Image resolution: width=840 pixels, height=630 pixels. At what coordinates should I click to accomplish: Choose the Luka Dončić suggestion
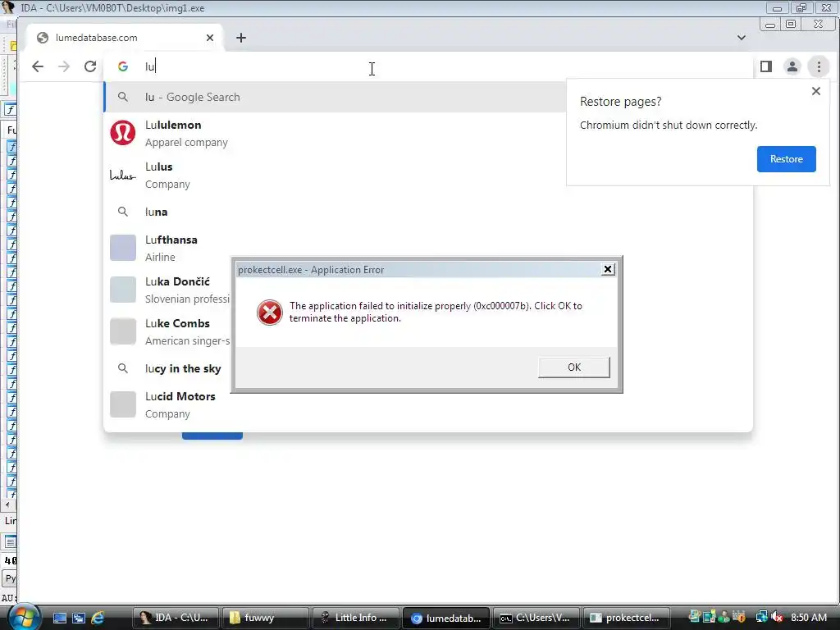[168, 290]
